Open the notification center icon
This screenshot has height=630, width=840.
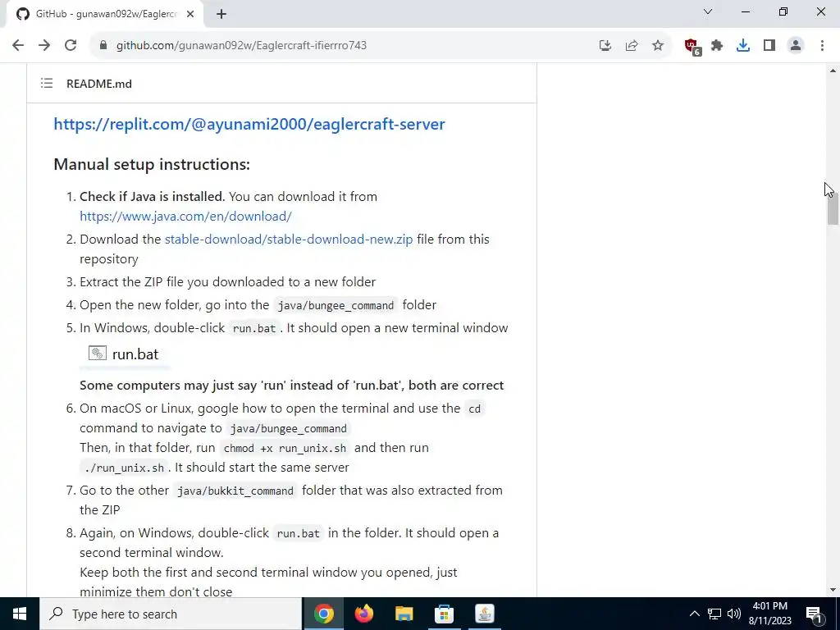(814, 614)
